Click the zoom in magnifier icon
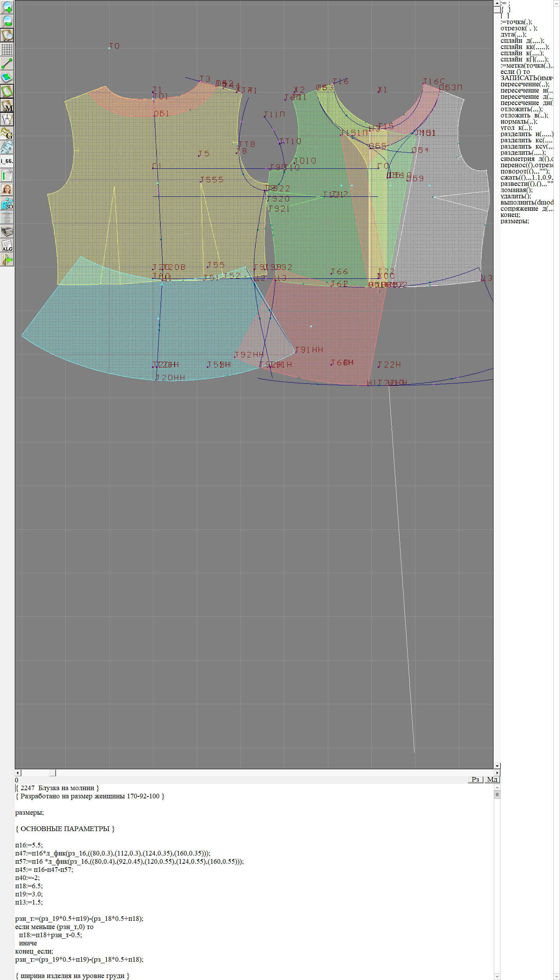The height and width of the screenshot is (980, 560). 7,7
